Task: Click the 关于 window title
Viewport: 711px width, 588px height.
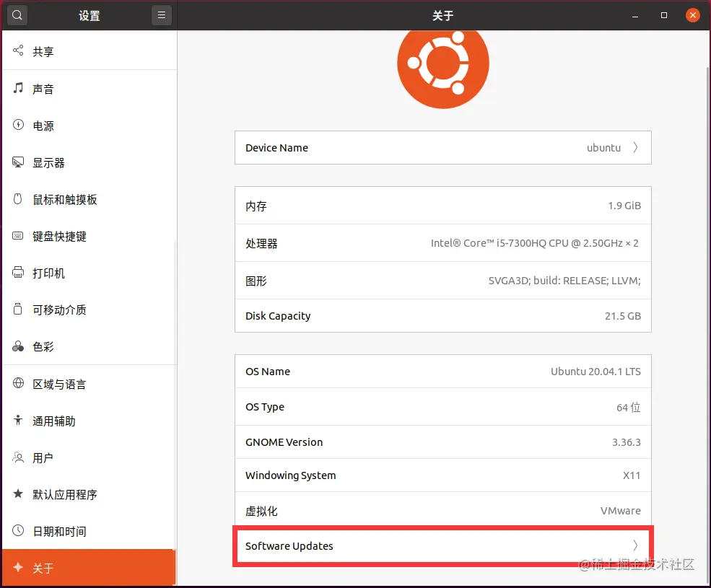Action: (x=443, y=15)
